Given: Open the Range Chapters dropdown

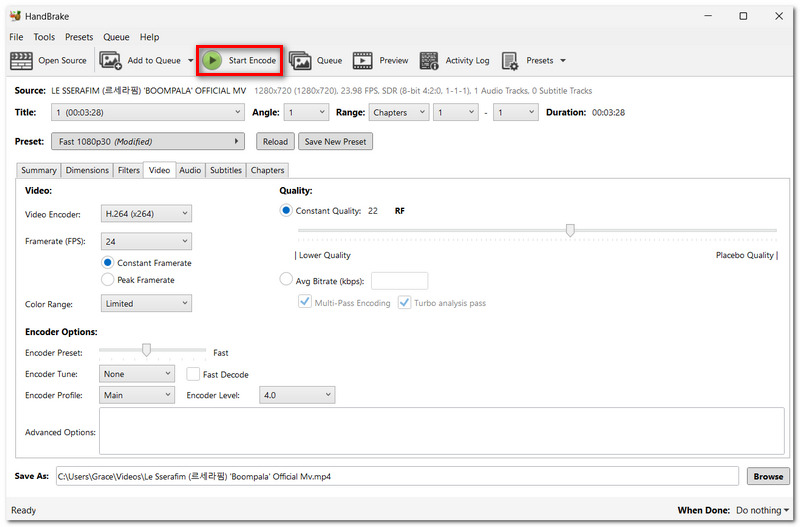Looking at the screenshot, I should point(398,112).
